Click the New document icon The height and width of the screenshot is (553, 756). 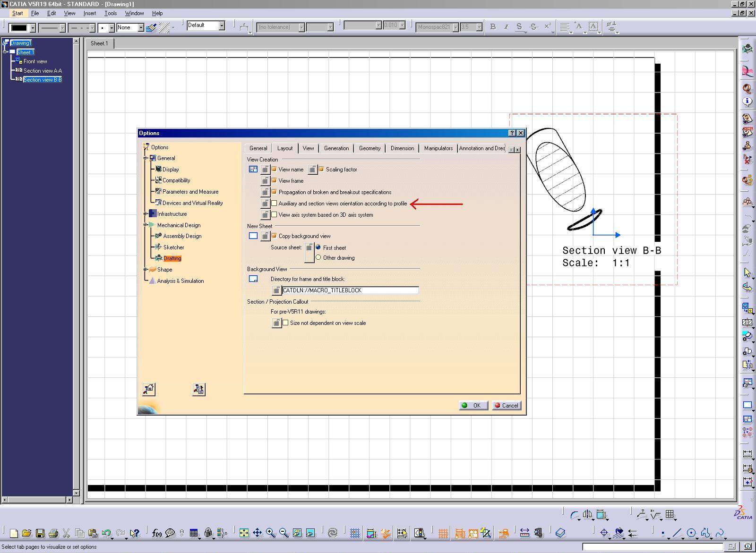click(x=14, y=533)
